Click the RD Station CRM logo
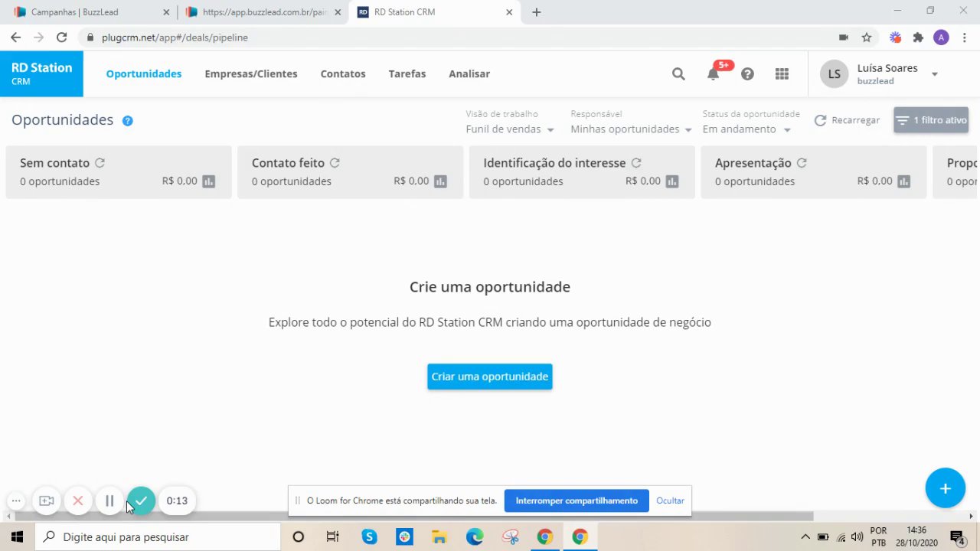 41,73
